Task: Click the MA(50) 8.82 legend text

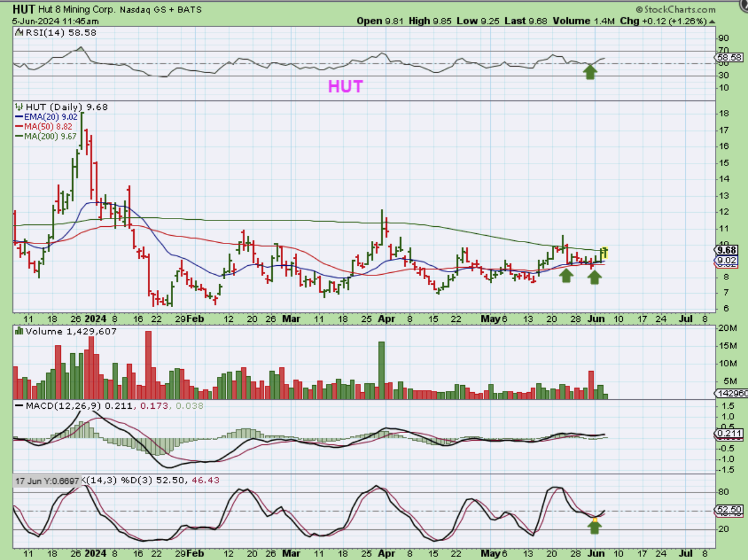Action: [x=49, y=126]
